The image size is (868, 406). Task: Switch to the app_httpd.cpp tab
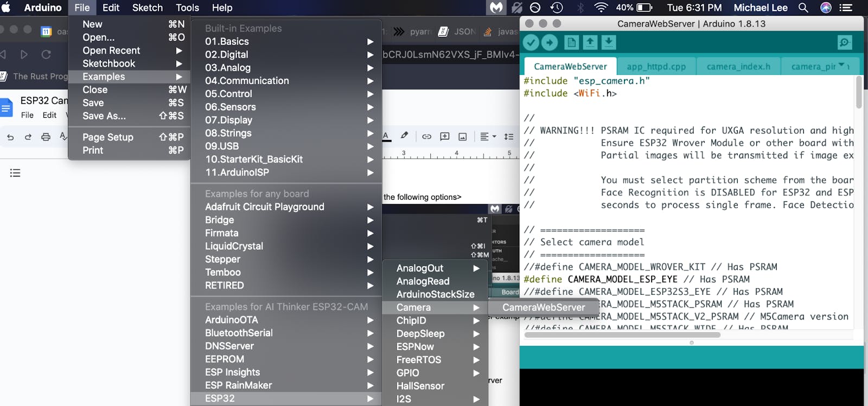(656, 66)
